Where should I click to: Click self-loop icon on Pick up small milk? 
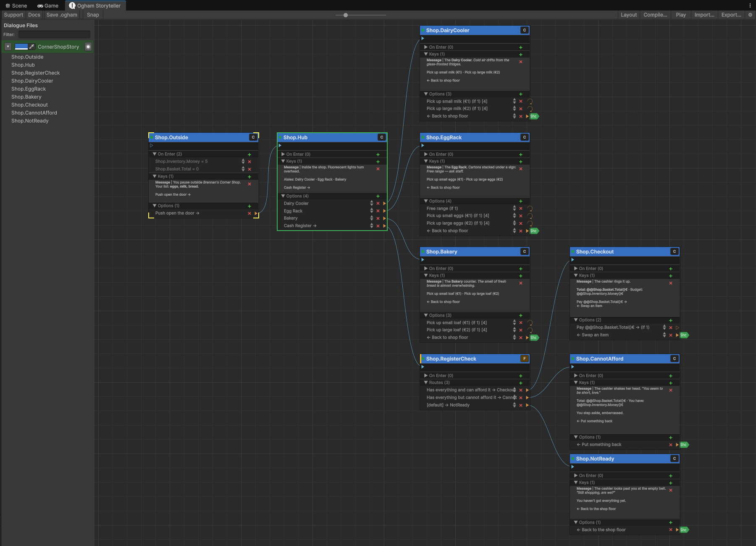pyautogui.click(x=530, y=101)
